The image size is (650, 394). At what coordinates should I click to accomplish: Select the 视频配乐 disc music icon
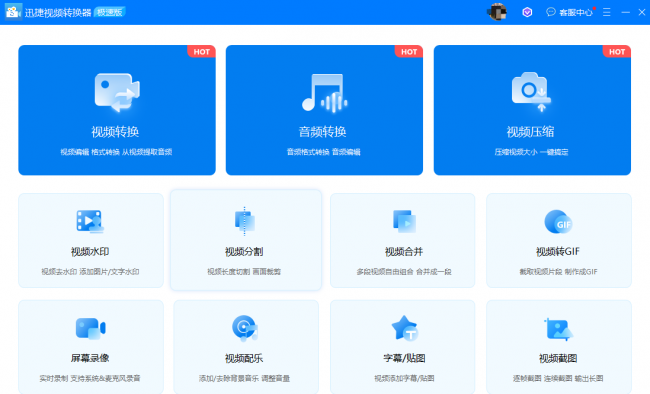point(245,328)
